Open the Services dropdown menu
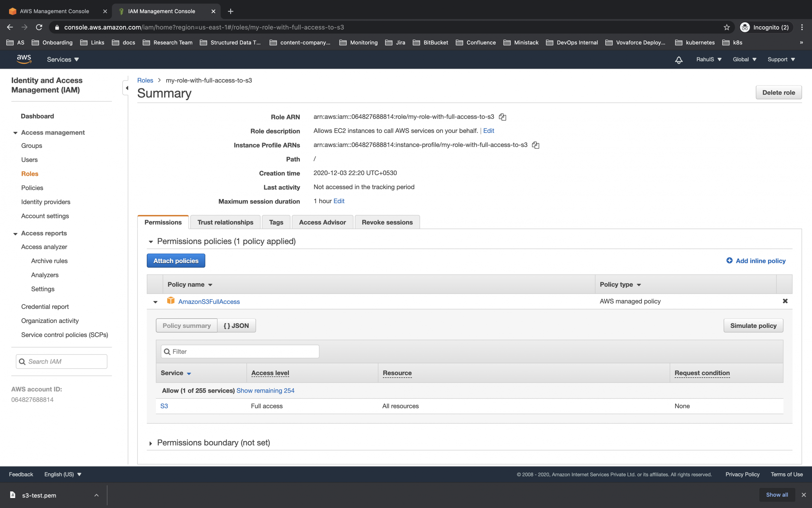 (63, 59)
